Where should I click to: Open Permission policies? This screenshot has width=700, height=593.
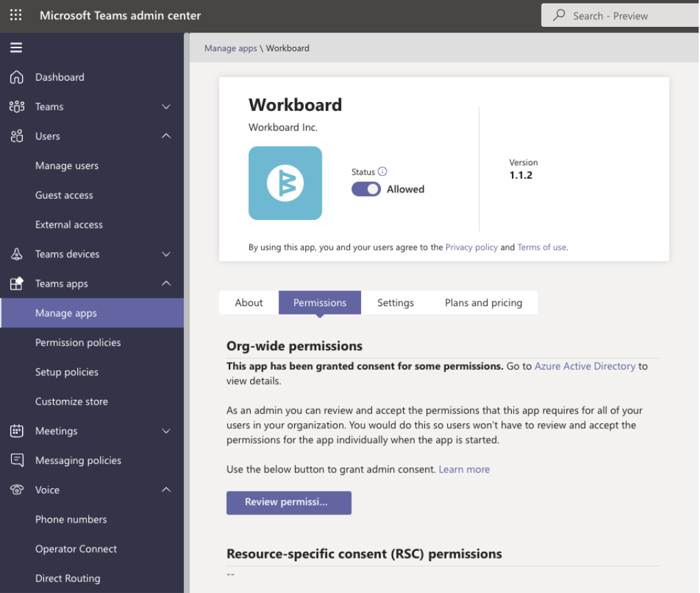78,342
